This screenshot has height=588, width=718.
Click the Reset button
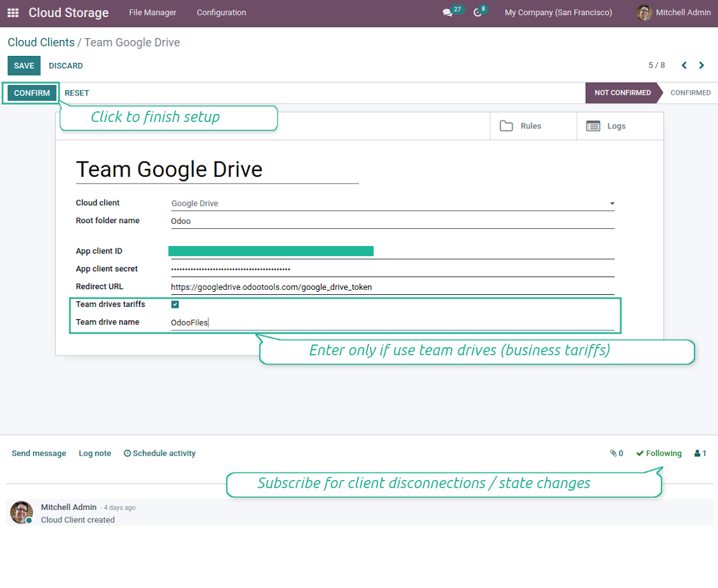(77, 93)
